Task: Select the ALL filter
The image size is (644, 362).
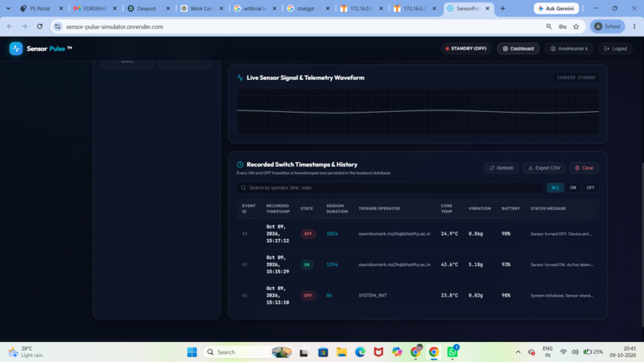Action: coord(555,187)
